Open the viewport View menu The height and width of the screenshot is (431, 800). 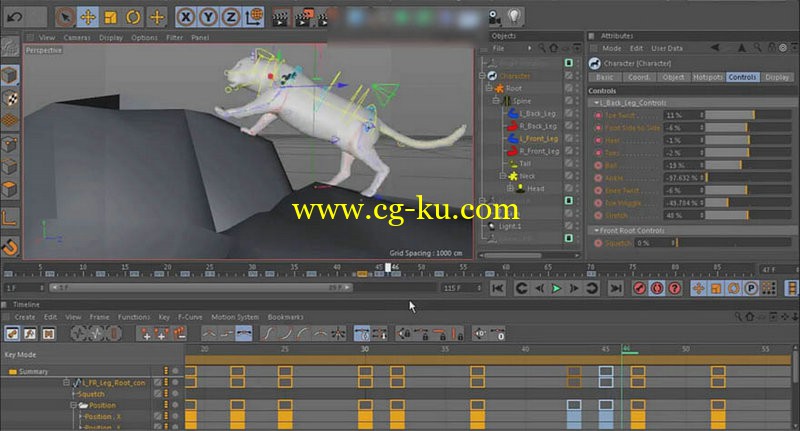pyautogui.click(x=46, y=38)
